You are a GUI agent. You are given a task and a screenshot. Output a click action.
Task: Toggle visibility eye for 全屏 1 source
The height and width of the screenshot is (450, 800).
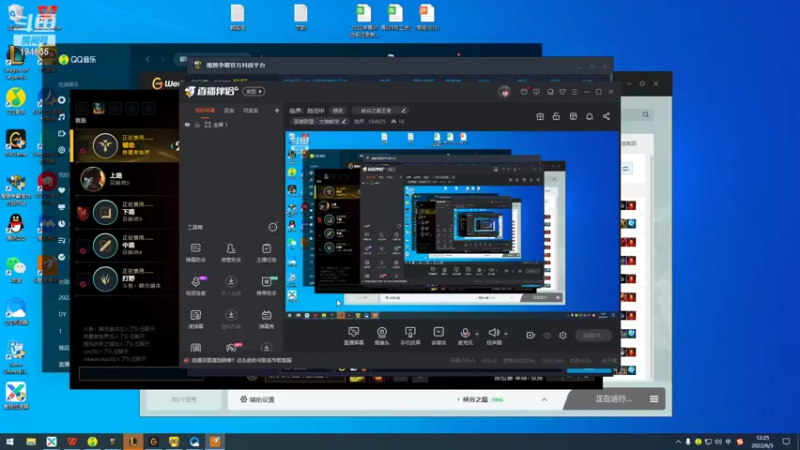point(187,124)
